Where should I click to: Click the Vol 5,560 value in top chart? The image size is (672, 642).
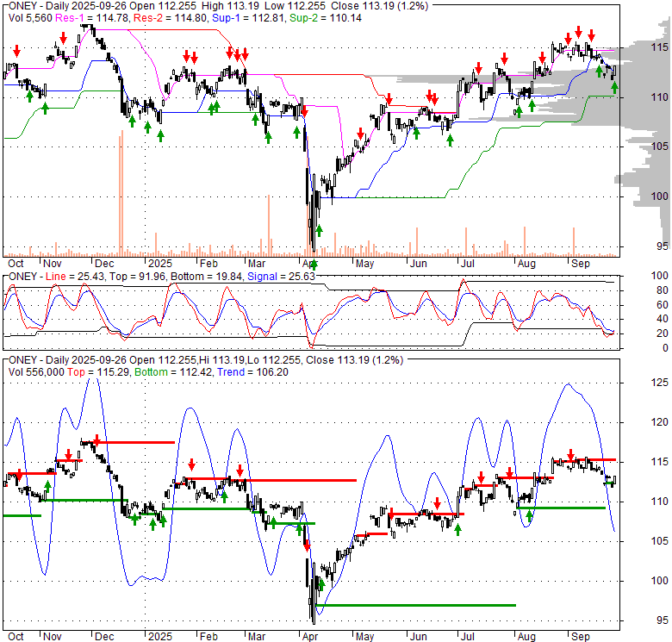click(x=30, y=18)
